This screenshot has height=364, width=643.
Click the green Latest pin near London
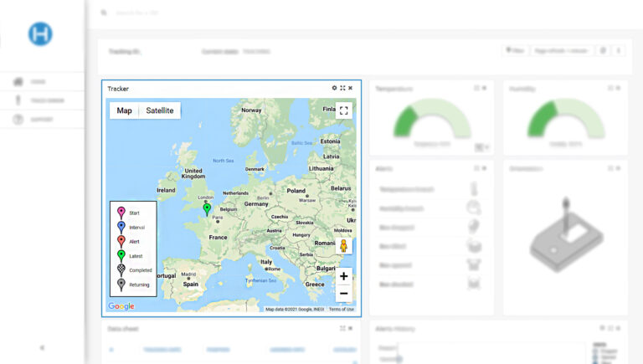click(x=207, y=209)
